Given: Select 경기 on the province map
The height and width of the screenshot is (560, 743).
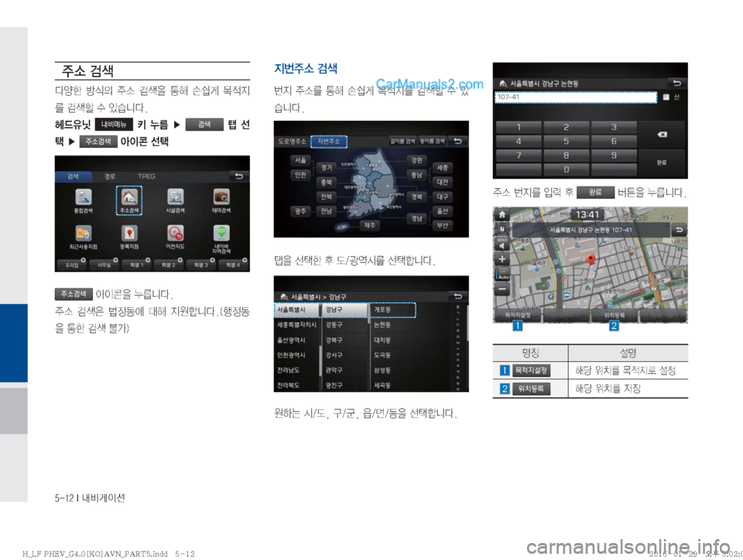Looking at the screenshot, I should [x=327, y=168].
